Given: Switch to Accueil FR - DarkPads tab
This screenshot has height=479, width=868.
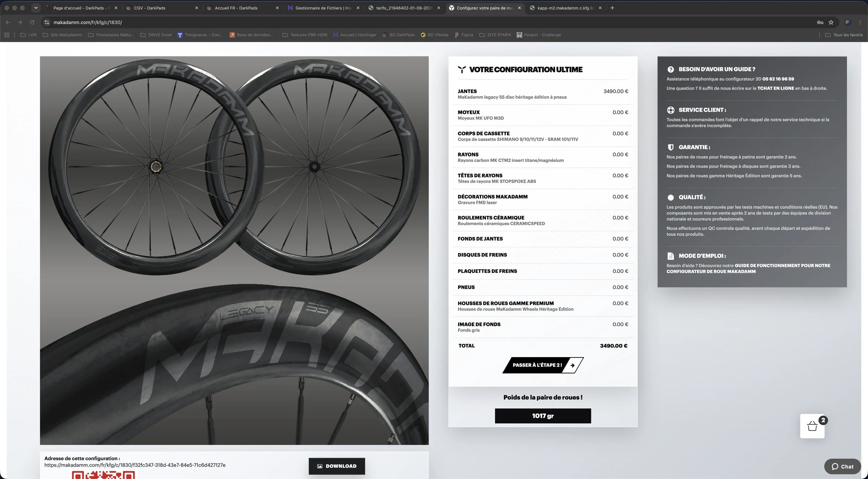Looking at the screenshot, I should pyautogui.click(x=242, y=8).
